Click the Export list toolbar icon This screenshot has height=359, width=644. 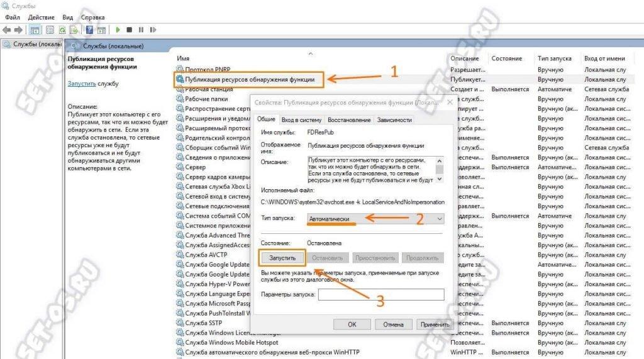click(74, 30)
